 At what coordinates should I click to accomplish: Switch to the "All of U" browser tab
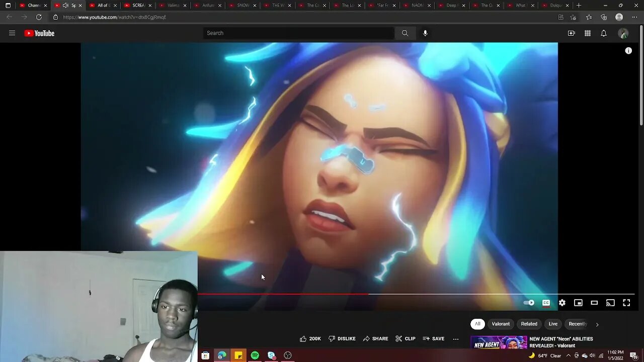tap(103, 6)
